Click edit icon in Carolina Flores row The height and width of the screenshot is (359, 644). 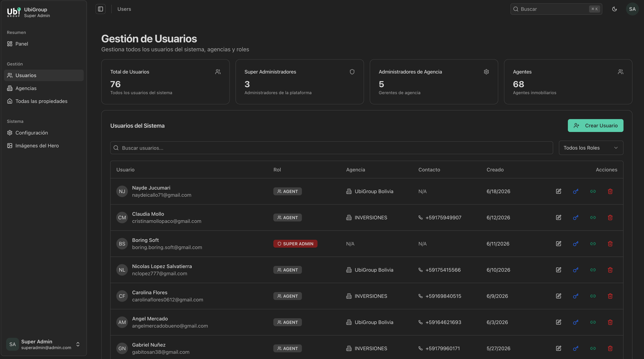click(558, 296)
